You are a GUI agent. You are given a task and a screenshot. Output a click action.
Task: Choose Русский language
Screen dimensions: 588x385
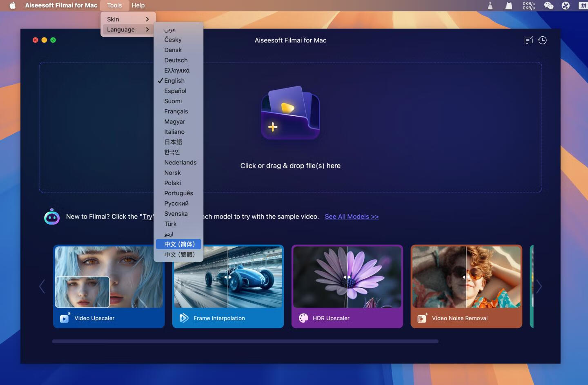[x=178, y=204]
